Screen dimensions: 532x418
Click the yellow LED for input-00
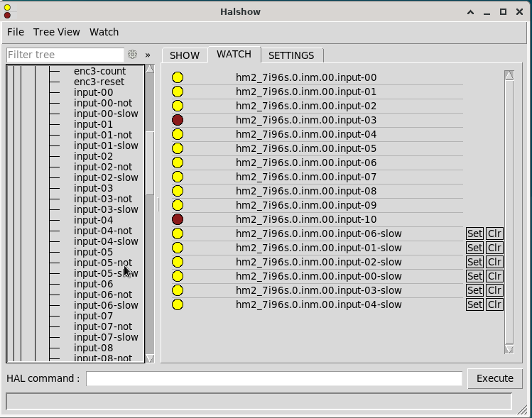178,77
